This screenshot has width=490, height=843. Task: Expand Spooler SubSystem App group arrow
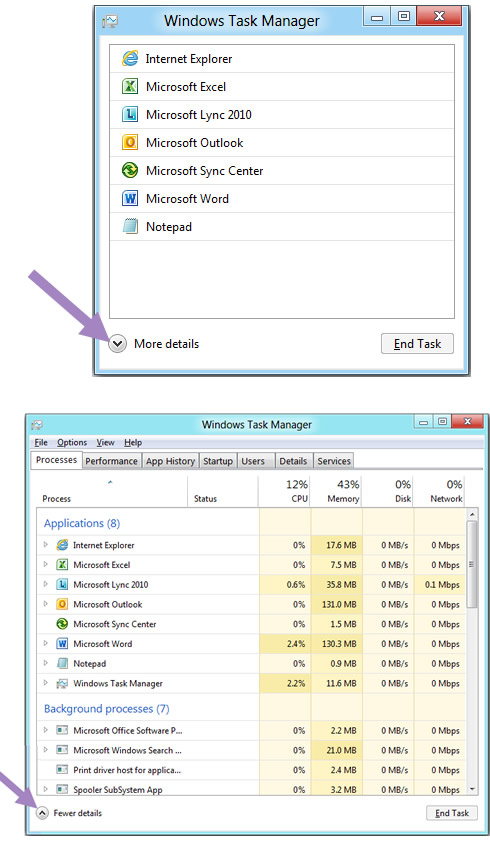(46, 789)
